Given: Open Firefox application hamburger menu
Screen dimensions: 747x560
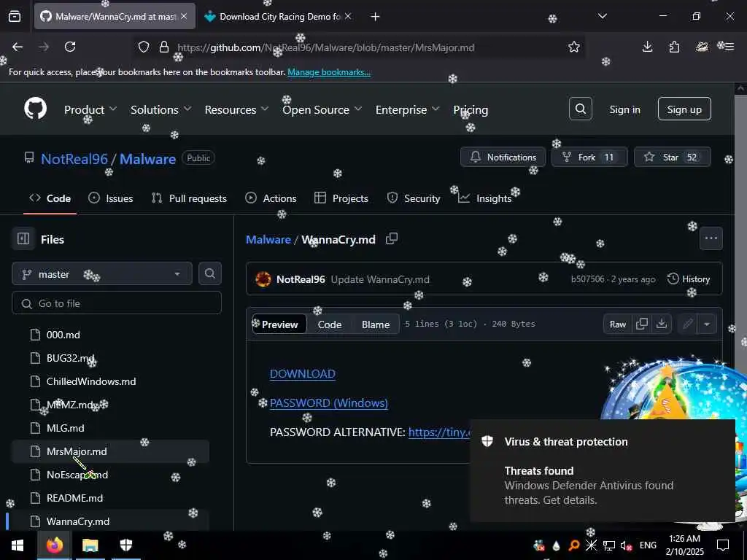Looking at the screenshot, I should click(x=729, y=47).
